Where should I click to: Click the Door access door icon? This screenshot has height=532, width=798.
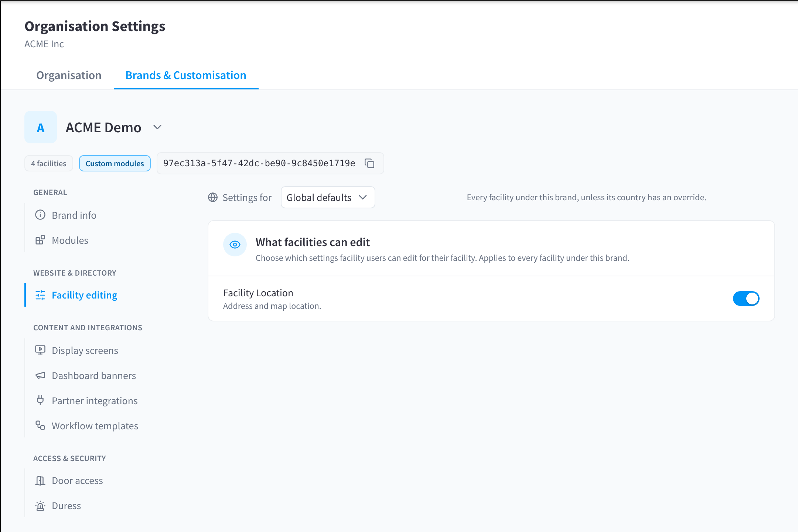tap(40, 480)
